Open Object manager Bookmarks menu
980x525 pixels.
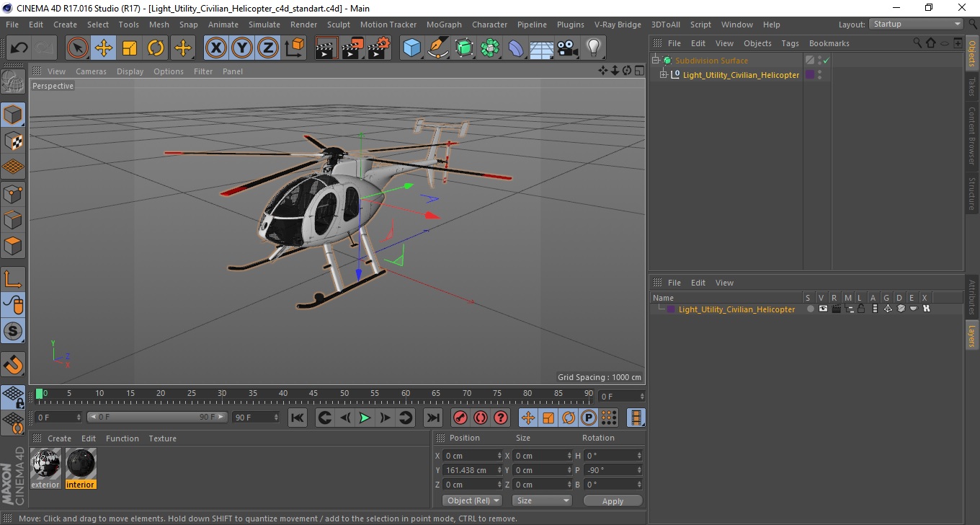click(829, 43)
